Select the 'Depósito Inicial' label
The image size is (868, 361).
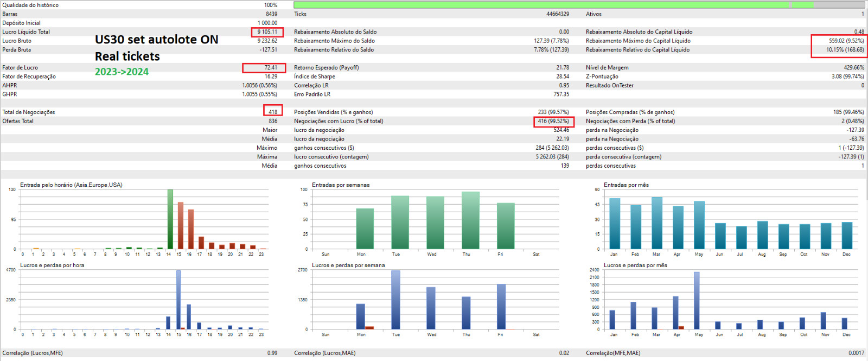pos(21,23)
